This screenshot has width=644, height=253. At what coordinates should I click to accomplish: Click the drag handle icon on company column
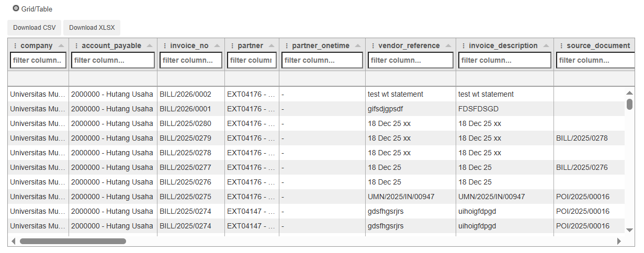point(15,45)
